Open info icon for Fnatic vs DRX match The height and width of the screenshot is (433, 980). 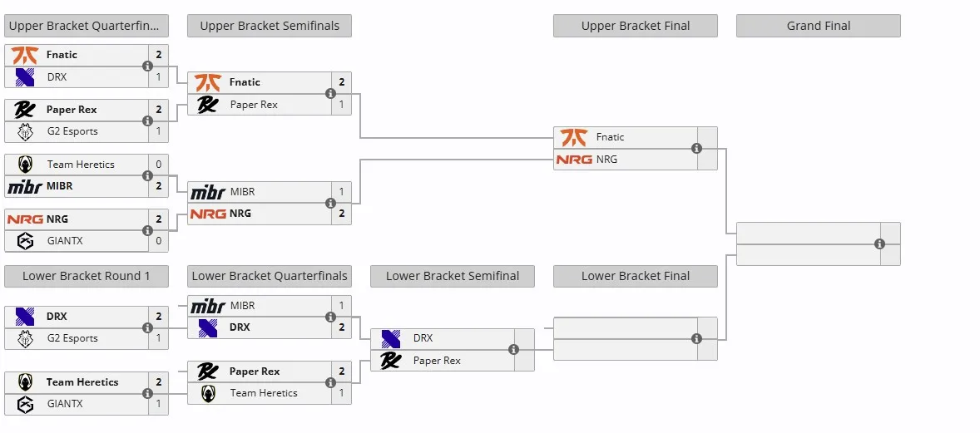(x=147, y=66)
